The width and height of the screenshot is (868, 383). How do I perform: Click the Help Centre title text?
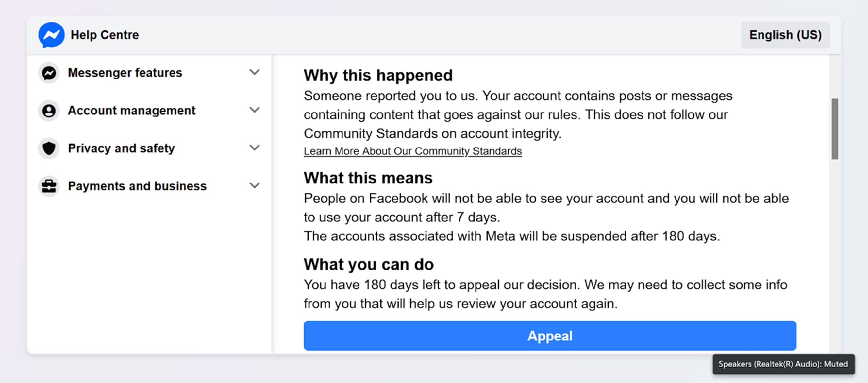click(x=105, y=35)
